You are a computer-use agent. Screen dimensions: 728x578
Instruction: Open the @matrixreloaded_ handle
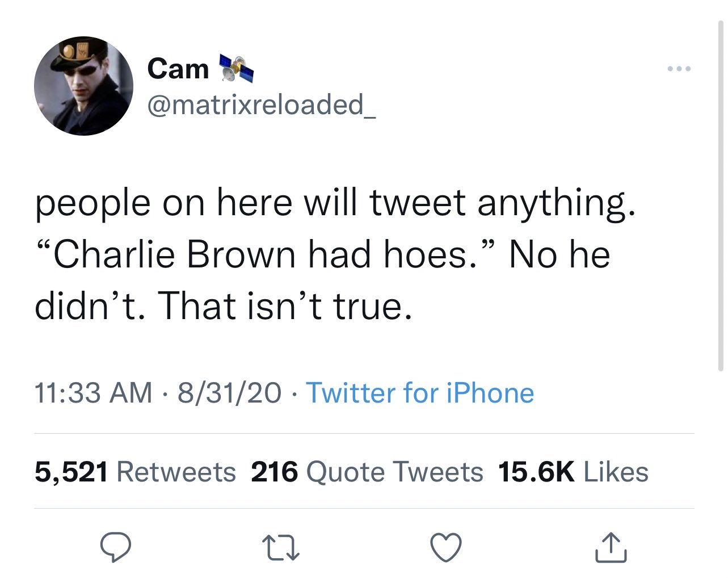pos(262,104)
